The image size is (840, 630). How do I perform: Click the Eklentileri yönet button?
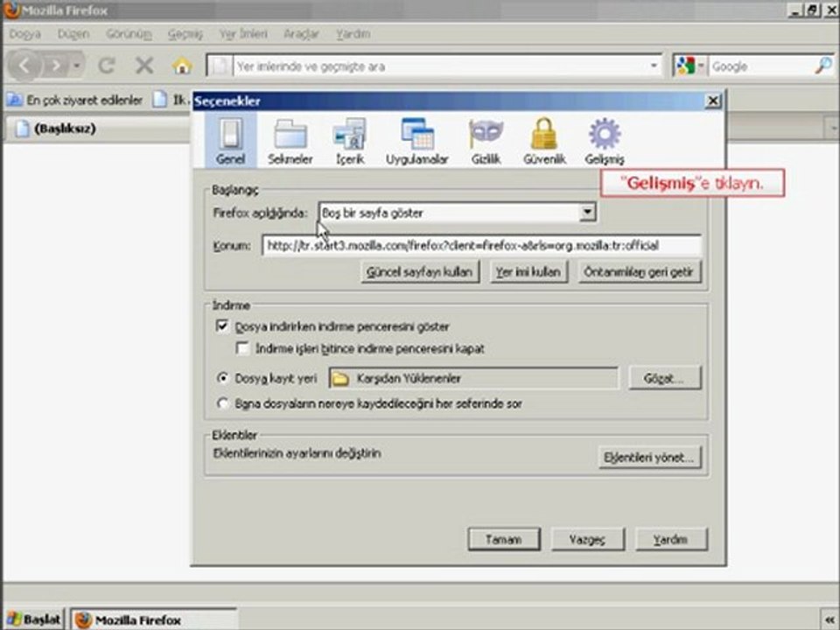(x=649, y=458)
